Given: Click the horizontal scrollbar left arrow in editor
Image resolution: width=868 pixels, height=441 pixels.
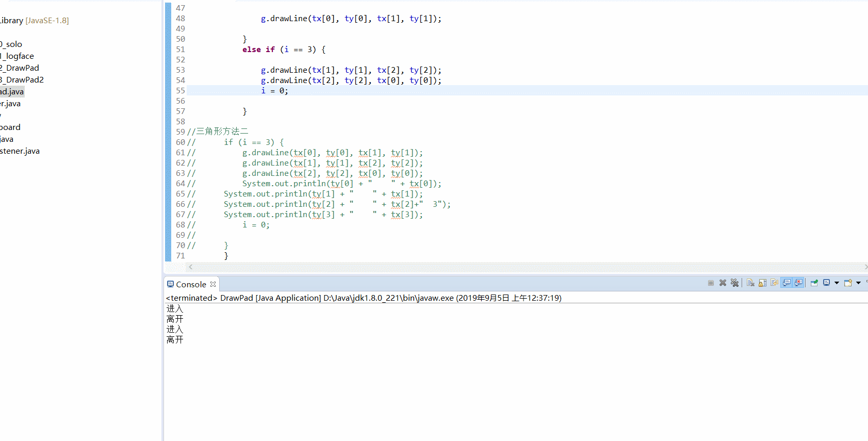Looking at the screenshot, I should pos(191,267).
